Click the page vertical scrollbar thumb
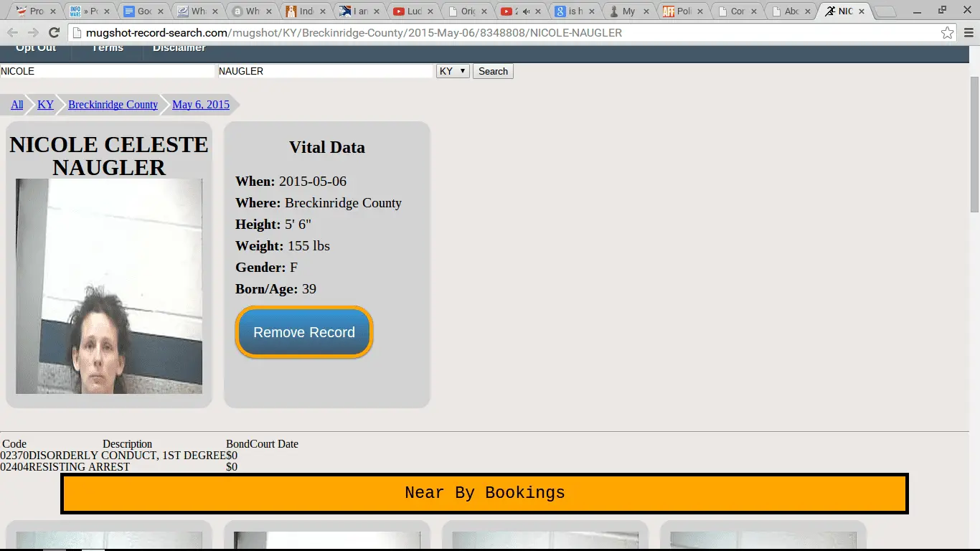This screenshot has width=980, height=551. coord(974,143)
